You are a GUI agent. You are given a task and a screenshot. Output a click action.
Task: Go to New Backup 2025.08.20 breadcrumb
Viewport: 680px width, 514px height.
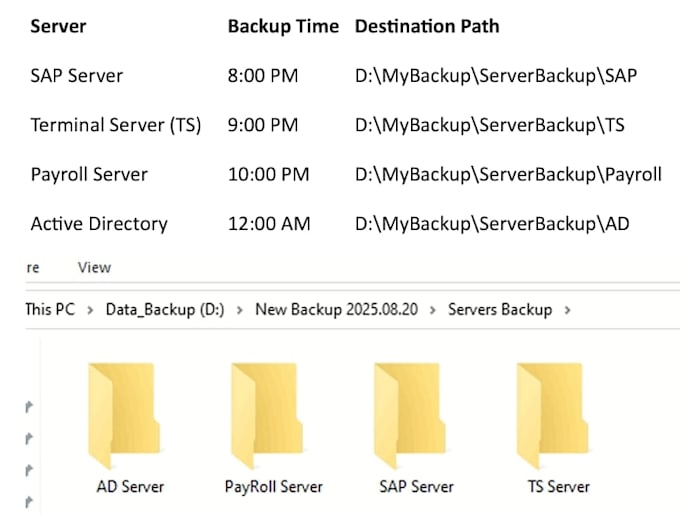point(337,309)
